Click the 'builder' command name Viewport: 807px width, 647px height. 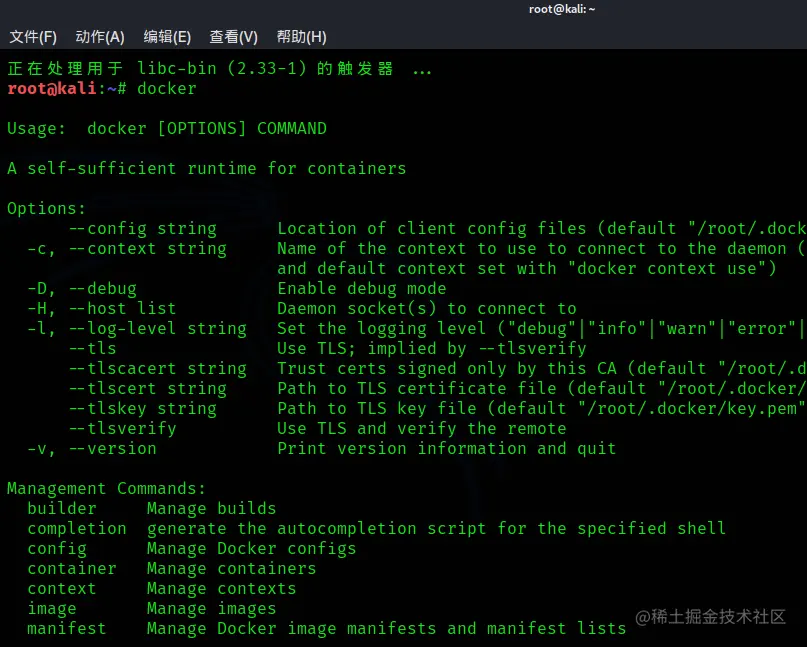tap(62, 509)
